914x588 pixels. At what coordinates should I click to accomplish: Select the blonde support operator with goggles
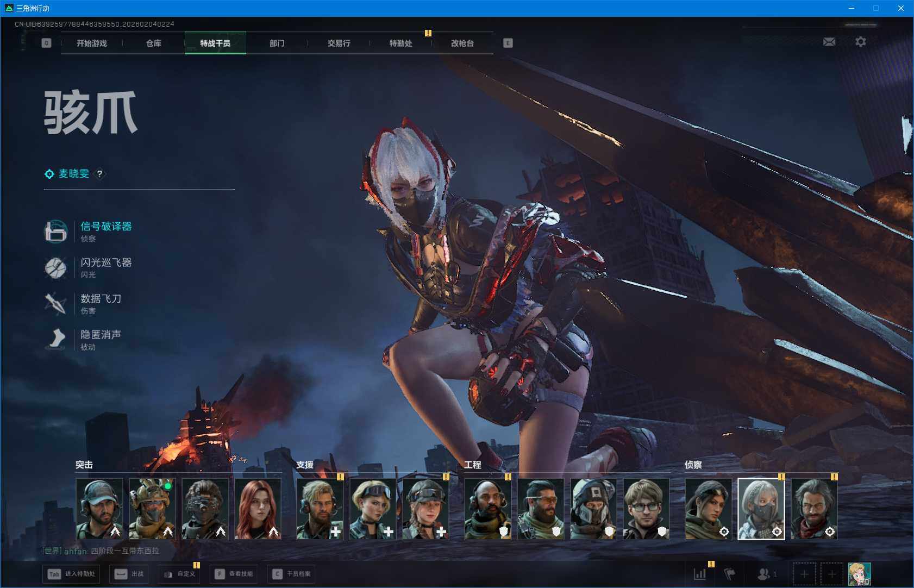[373, 509]
